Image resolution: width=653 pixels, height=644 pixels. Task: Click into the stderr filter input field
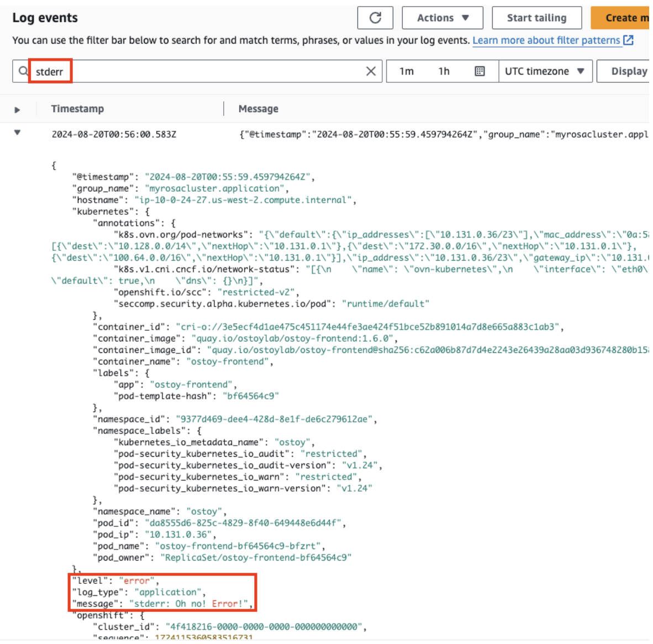[x=210, y=71]
